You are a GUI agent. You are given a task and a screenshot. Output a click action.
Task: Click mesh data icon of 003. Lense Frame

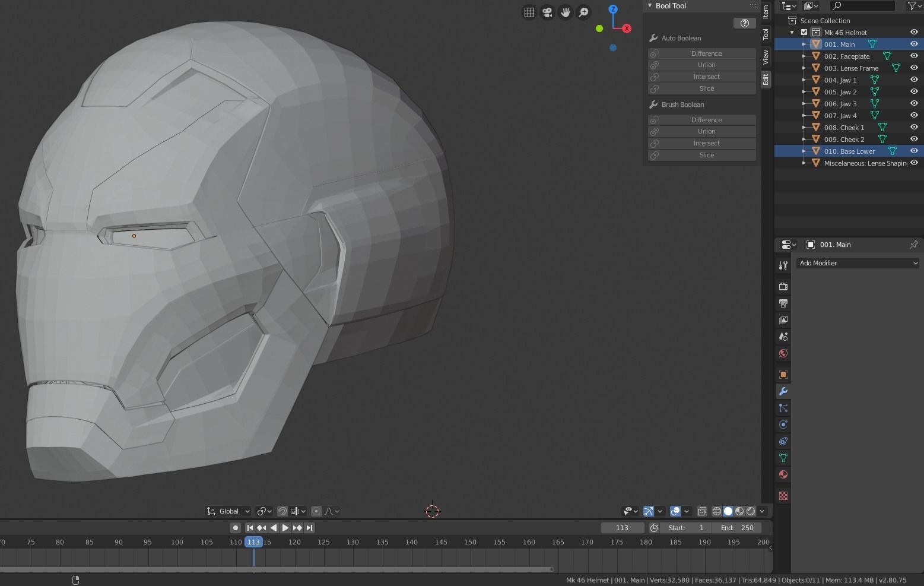pyautogui.click(x=896, y=68)
